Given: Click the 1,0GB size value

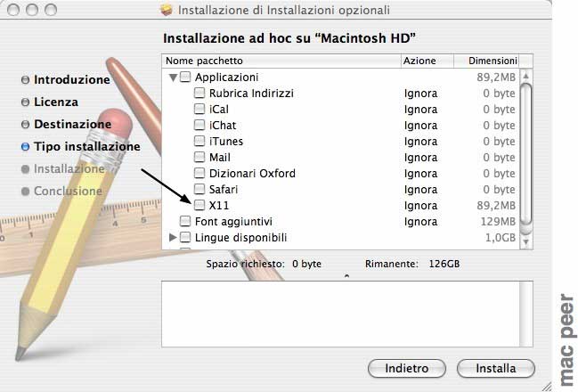Looking at the screenshot, I should [501, 238].
